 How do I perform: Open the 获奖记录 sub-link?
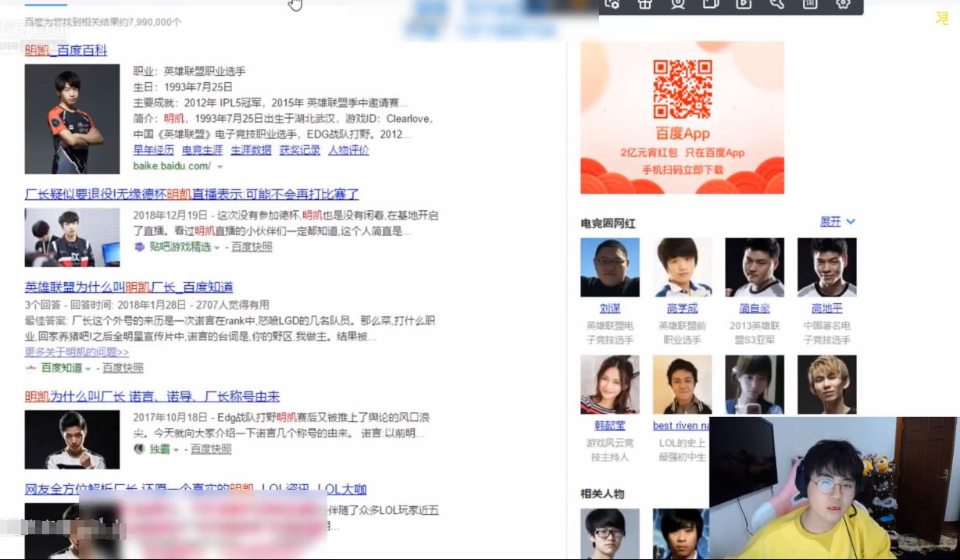[x=300, y=150]
